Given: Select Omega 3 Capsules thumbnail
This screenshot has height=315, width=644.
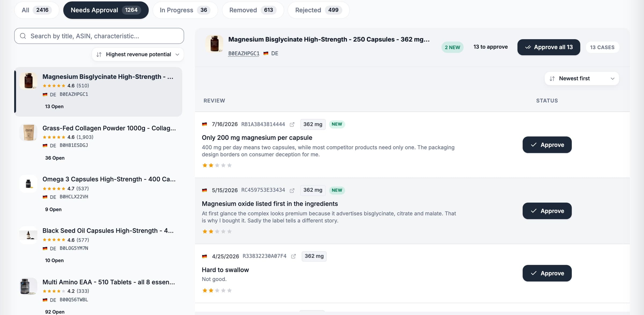Looking at the screenshot, I should 28,184.
